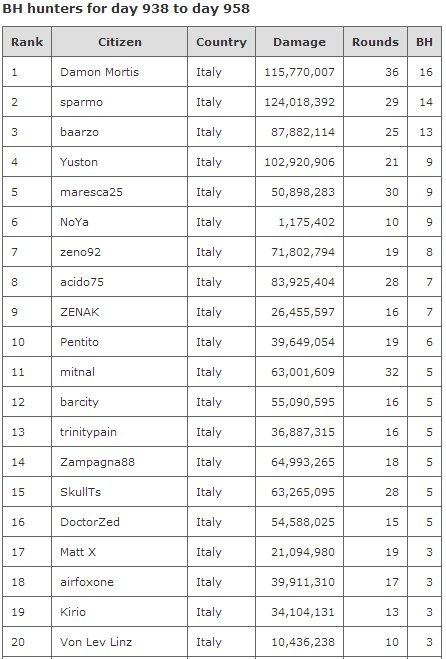
Task: Sort by the Damage column header
Action: coord(299,42)
